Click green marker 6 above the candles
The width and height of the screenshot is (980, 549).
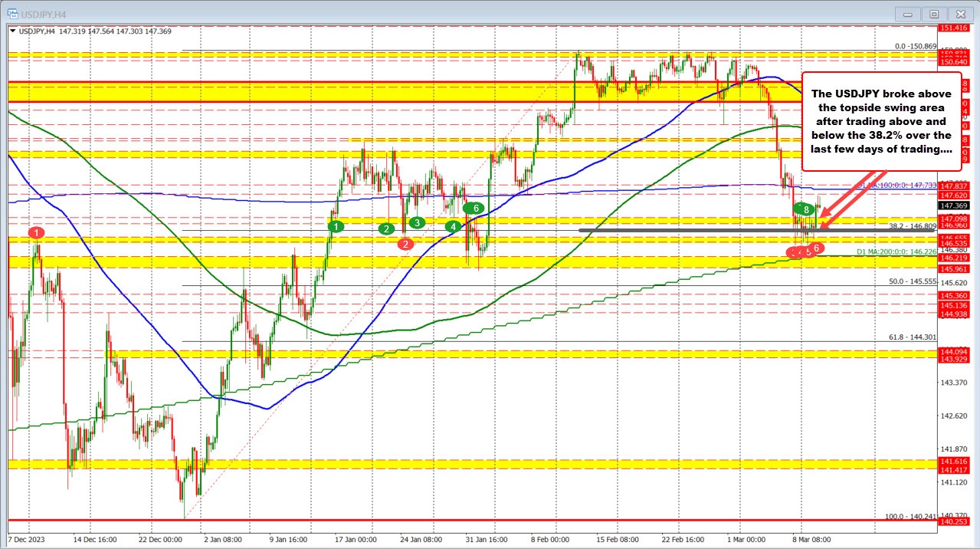[474, 207]
